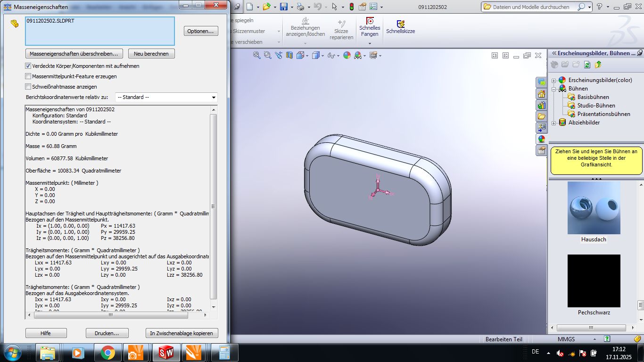Click the Neu berechnen button
Image resolution: width=644 pixels, height=362 pixels.
[151, 54]
